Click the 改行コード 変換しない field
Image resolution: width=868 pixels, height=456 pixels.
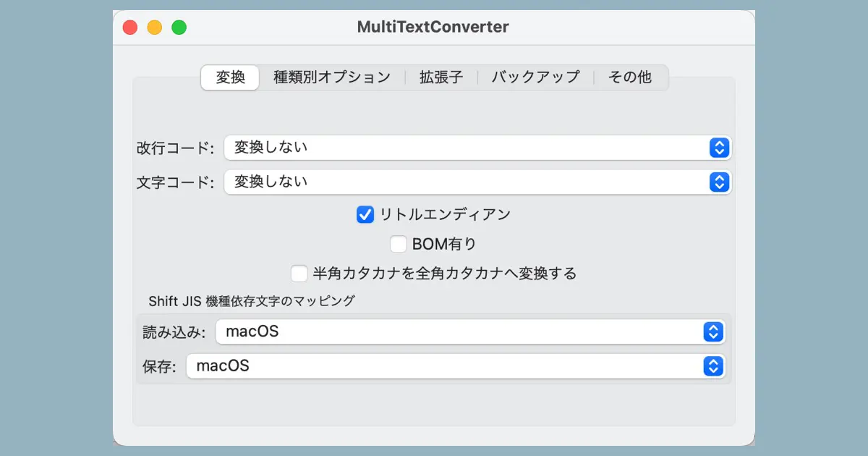click(x=477, y=148)
